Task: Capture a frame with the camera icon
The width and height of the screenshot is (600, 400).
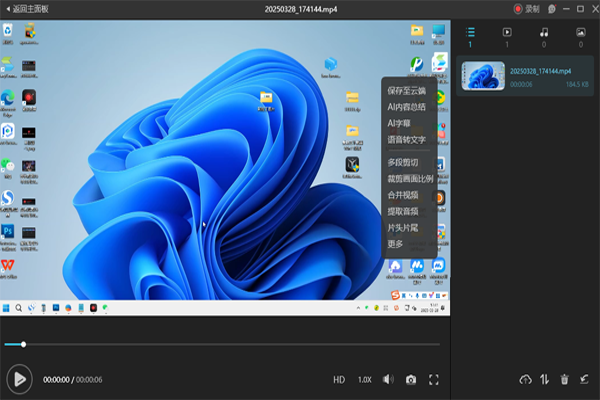Action: (411, 380)
